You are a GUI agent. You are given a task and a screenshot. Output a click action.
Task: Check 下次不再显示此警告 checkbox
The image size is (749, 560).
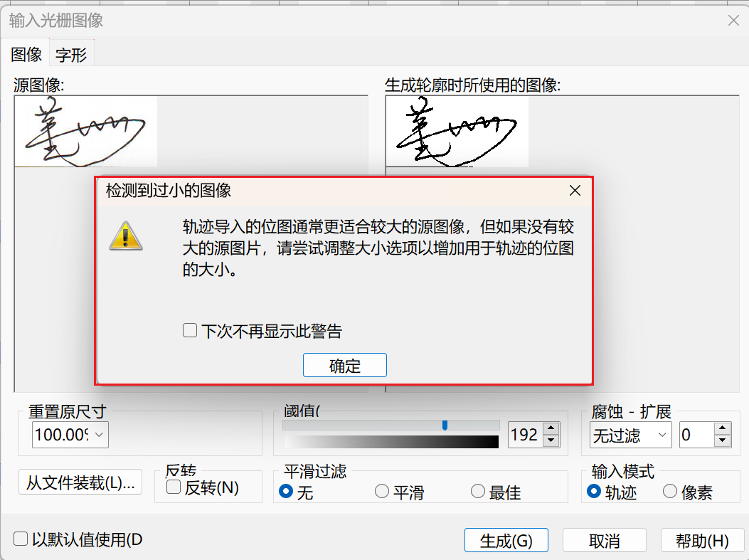[190, 330]
